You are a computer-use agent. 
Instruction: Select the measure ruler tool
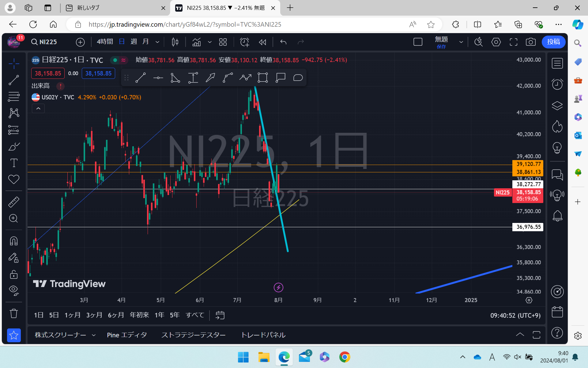(14, 202)
